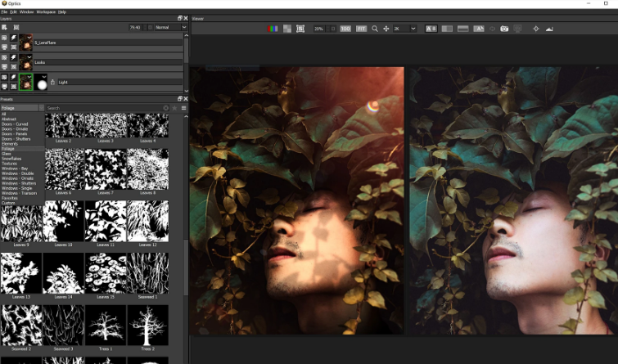The height and width of the screenshot is (364, 618).
Task: Toggle the checkerboard transparency icon
Action: click(x=287, y=29)
